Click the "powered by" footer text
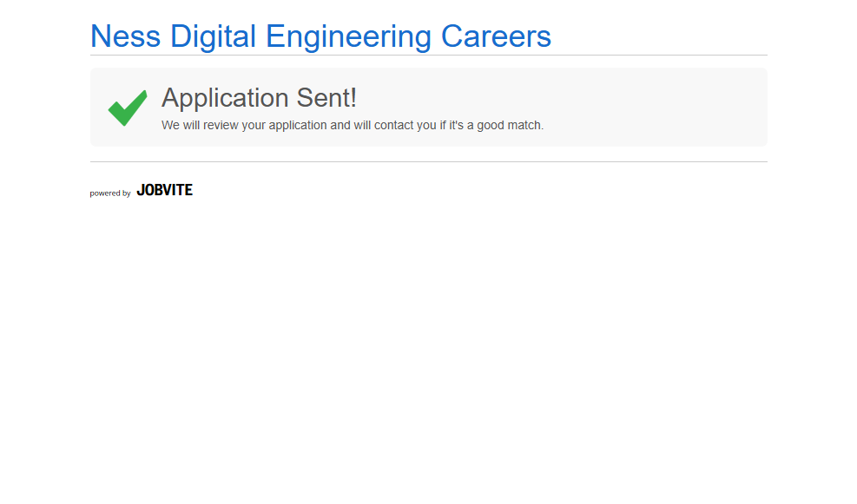 [110, 193]
